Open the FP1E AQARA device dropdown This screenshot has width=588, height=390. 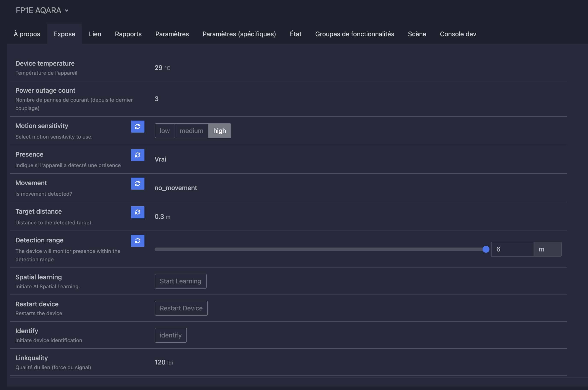click(42, 11)
